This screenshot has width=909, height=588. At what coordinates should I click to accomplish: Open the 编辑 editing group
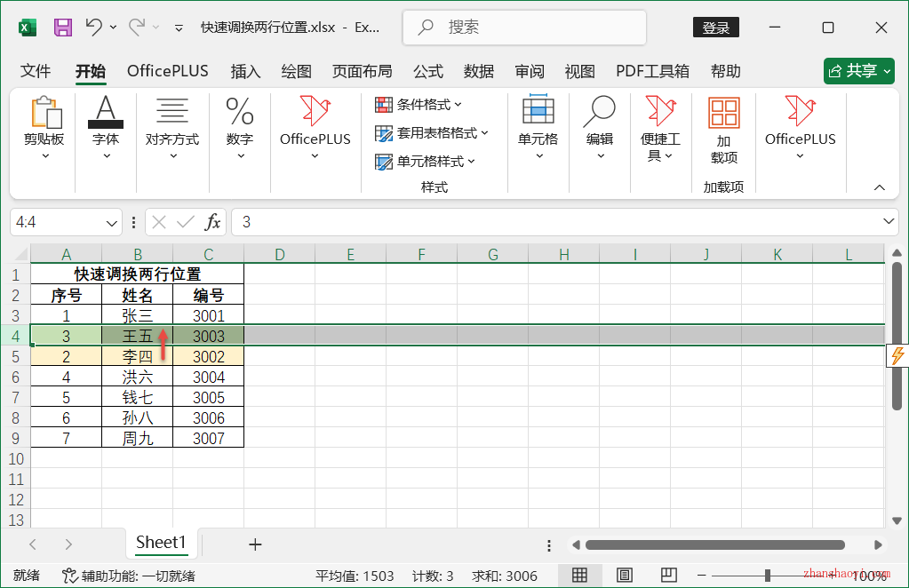(x=600, y=128)
